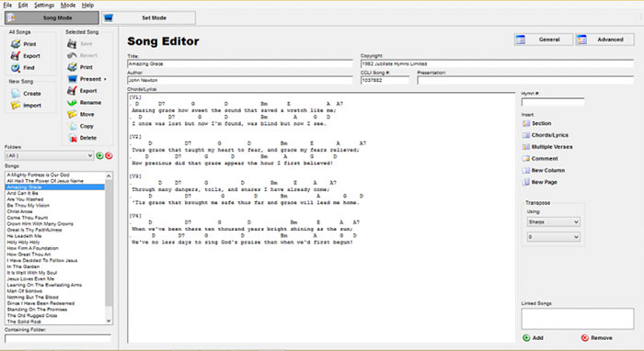Screen dimensions: 644x351
Task: Switch to Set Mode
Action: 148,18
